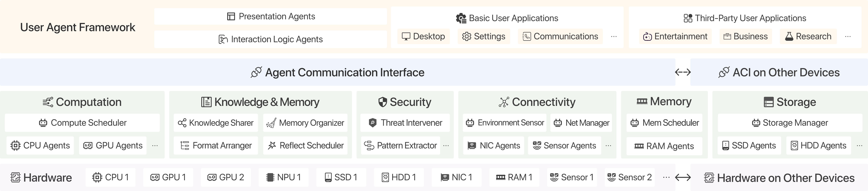Select the Presentation Agents box

pos(271,16)
